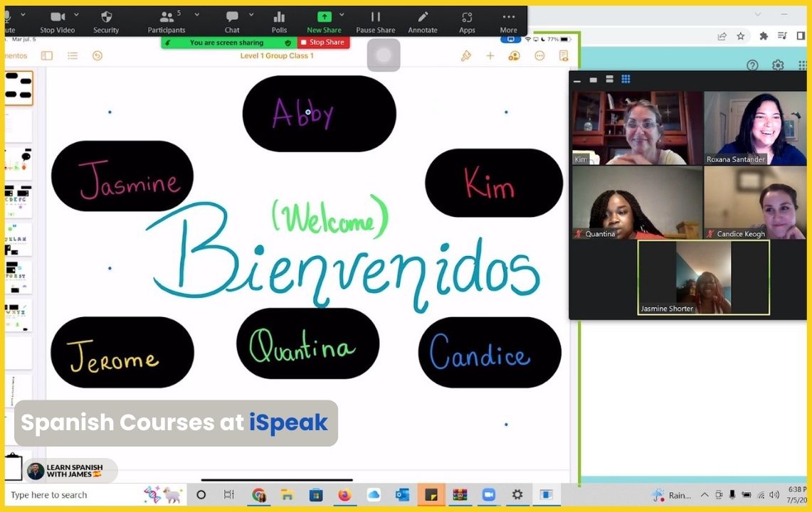Screen dimensions: 812x512
Task: Click the Annotate pencil tool
Action: tap(423, 21)
